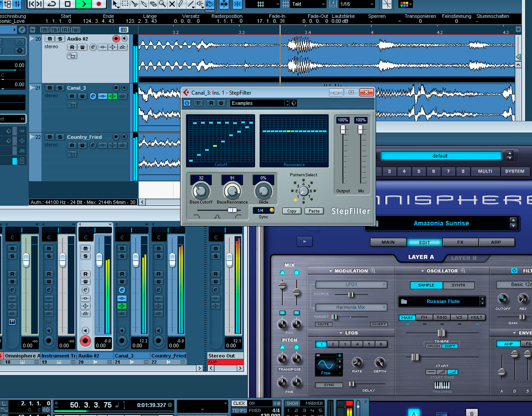The height and width of the screenshot is (416, 532).
Task: Toggle track colors above track list
Action: tap(124, 29)
